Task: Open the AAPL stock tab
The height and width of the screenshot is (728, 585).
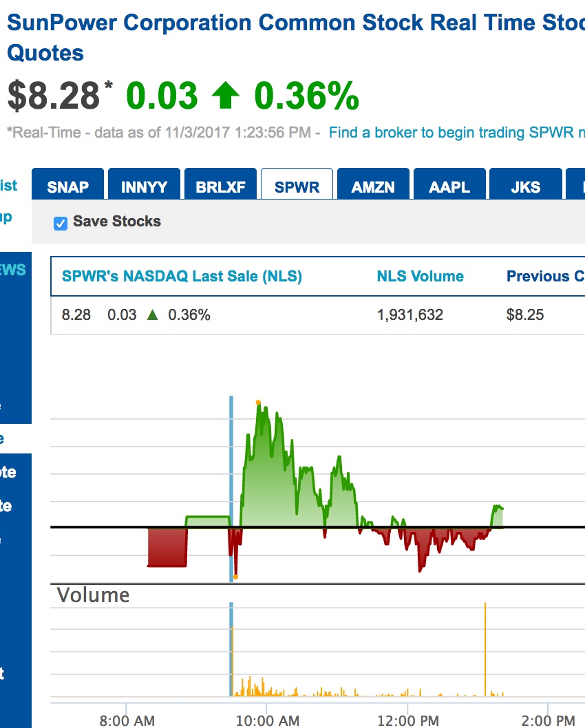Action: tap(449, 187)
